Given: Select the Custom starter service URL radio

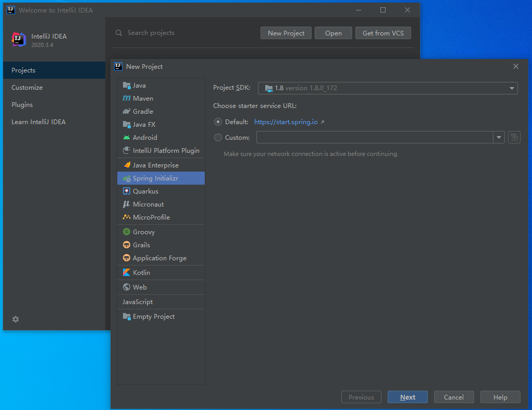Looking at the screenshot, I should pos(218,137).
